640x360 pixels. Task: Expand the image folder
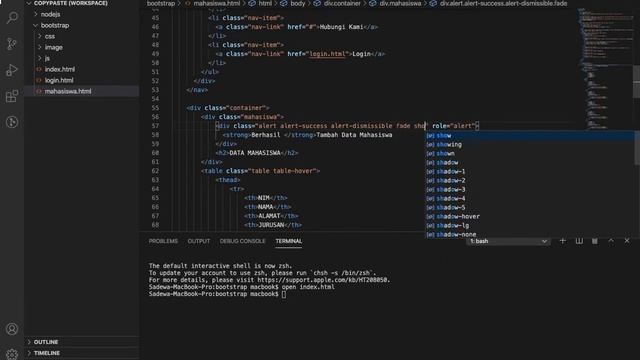(53, 47)
